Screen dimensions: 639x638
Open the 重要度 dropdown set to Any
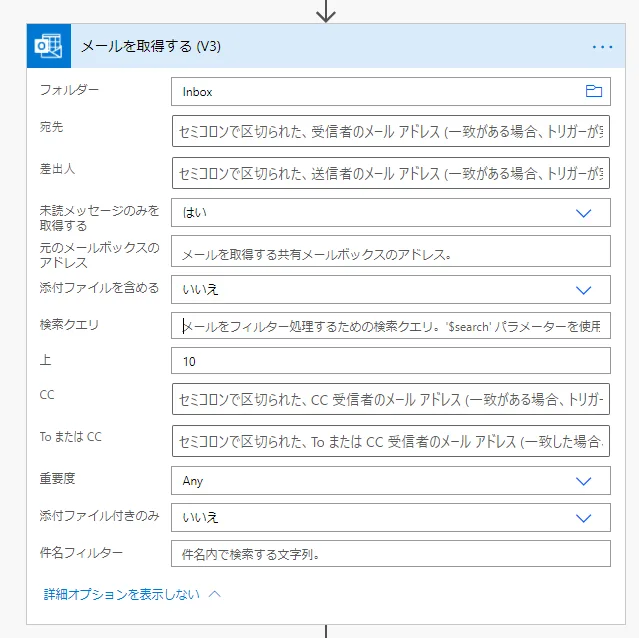click(x=584, y=481)
